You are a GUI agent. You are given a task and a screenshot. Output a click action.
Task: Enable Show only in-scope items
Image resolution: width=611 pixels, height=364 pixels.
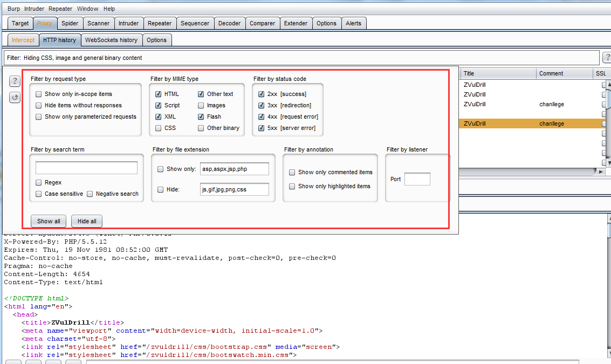[x=39, y=94]
